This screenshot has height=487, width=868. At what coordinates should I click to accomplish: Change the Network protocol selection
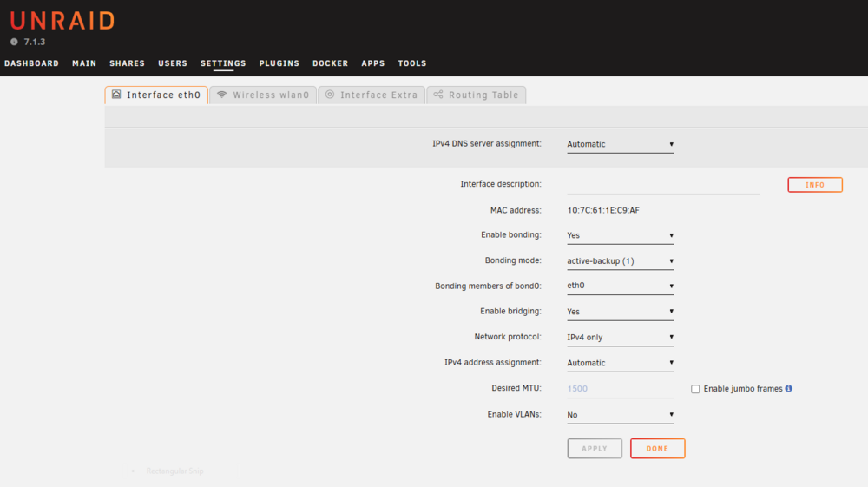(620, 338)
